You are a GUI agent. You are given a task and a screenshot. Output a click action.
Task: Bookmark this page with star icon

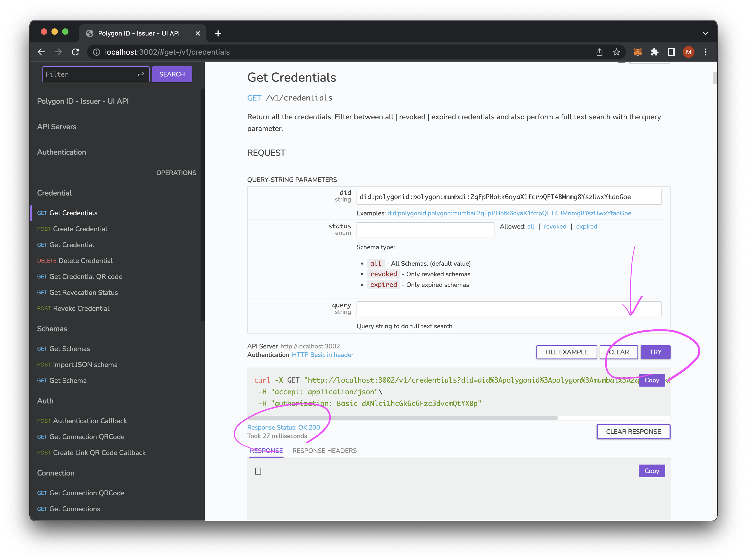tap(616, 52)
